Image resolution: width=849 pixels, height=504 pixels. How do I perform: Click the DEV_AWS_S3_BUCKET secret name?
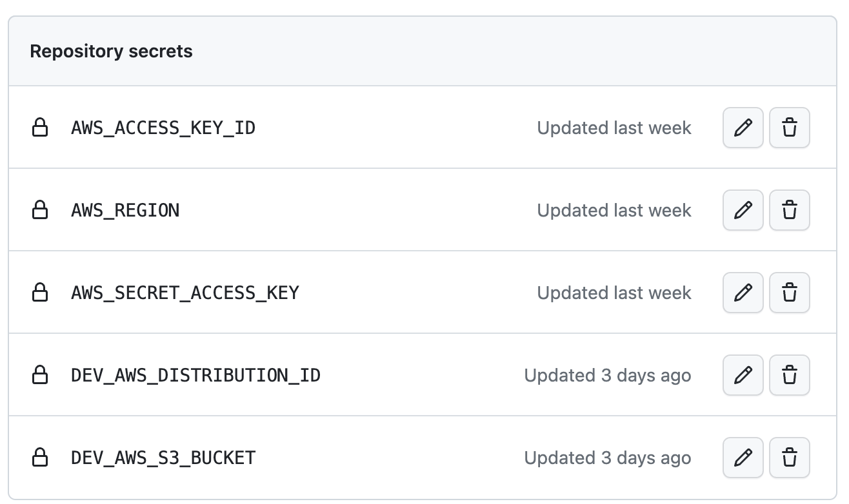coord(163,458)
